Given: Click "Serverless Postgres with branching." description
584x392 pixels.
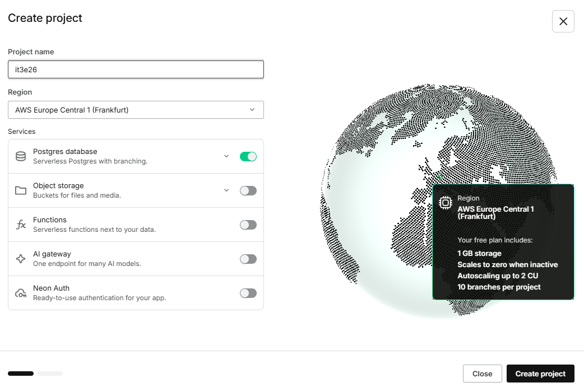Looking at the screenshot, I should (x=90, y=161).
